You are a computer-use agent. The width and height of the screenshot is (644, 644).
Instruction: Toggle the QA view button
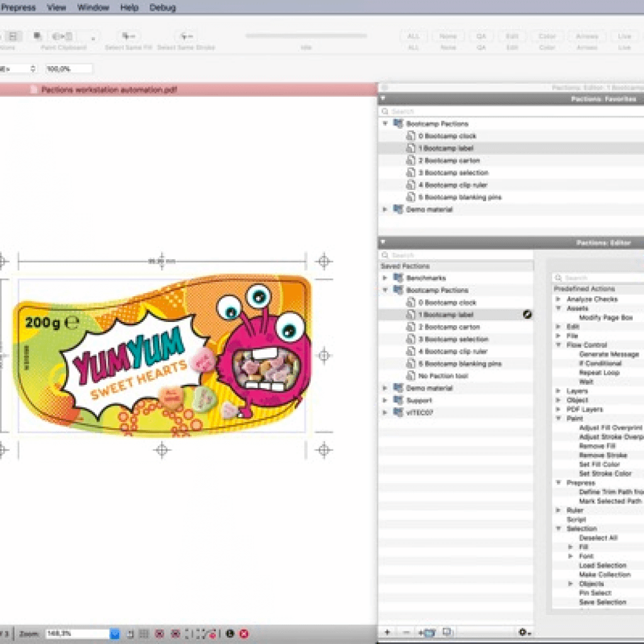[x=480, y=36]
